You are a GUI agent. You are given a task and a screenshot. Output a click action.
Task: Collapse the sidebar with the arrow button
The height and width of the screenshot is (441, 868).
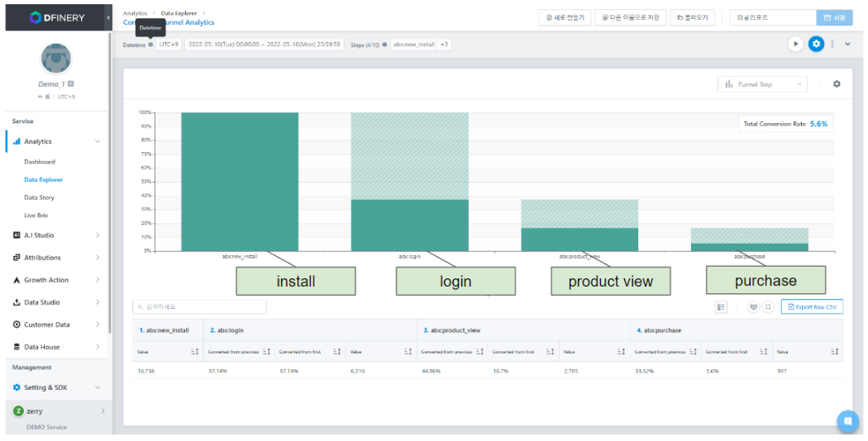108,17
